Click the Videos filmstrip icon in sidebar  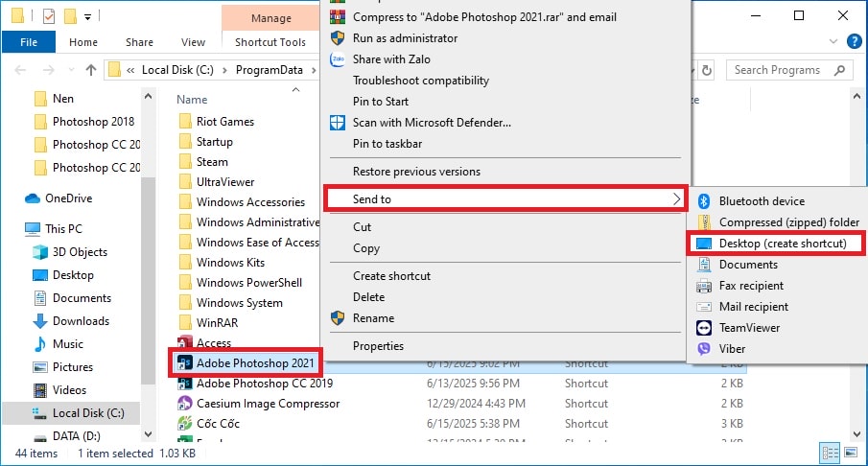coord(40,390)
